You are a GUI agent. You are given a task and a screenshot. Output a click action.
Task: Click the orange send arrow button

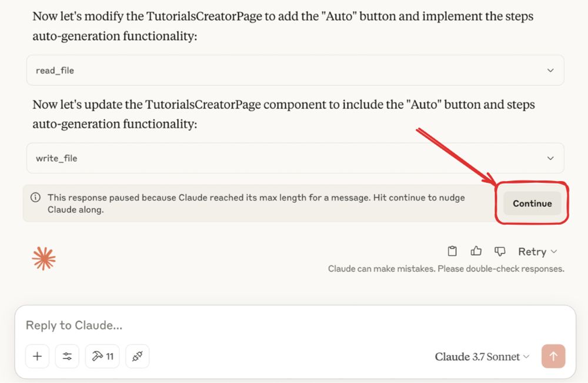(x=553, y=356)
